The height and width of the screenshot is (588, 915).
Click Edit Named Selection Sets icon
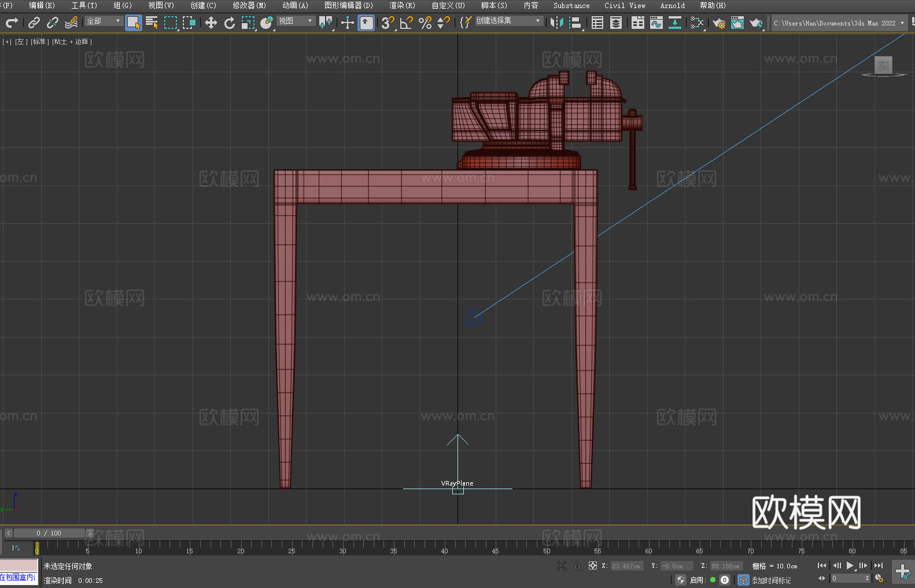[x=466, y=23]
